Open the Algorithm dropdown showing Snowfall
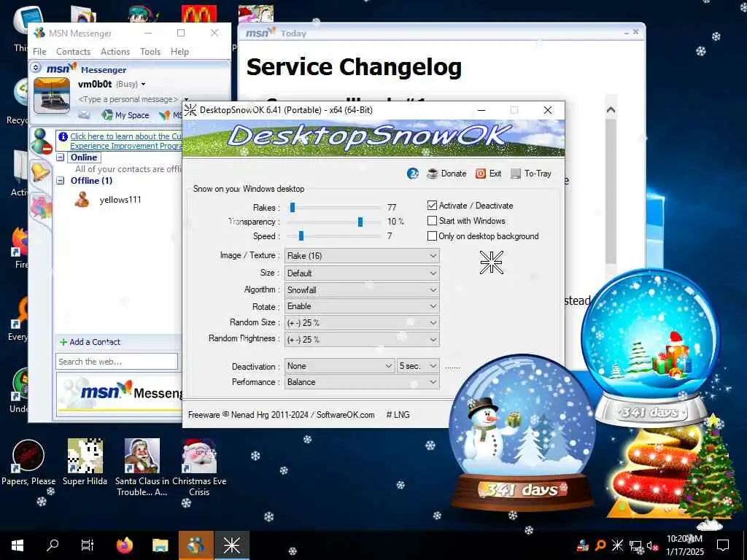 (362, 289)
